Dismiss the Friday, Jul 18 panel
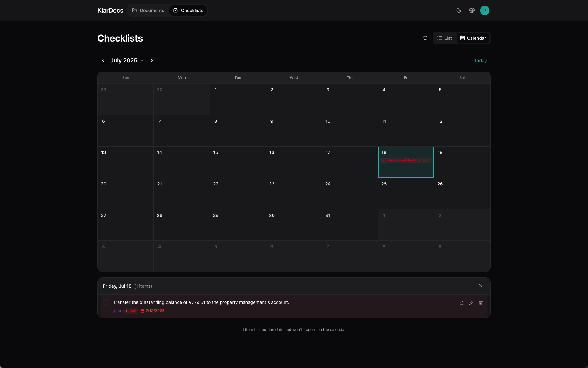 481,286
